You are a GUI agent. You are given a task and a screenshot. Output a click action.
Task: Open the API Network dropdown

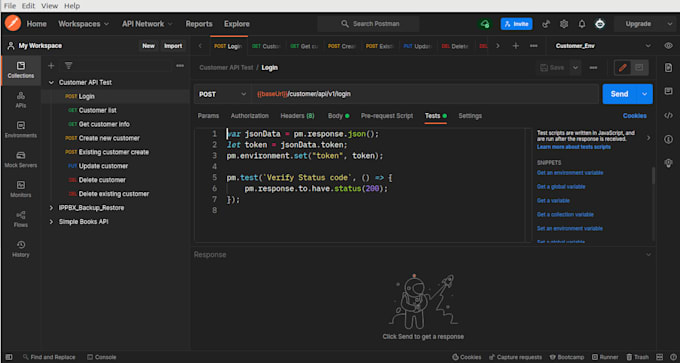coord(147,24)
